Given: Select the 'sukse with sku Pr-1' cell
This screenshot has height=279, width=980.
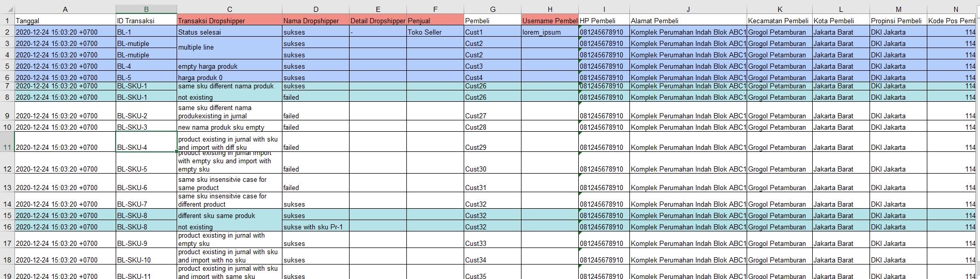Looking at the screenshot, I should (315, 227).
